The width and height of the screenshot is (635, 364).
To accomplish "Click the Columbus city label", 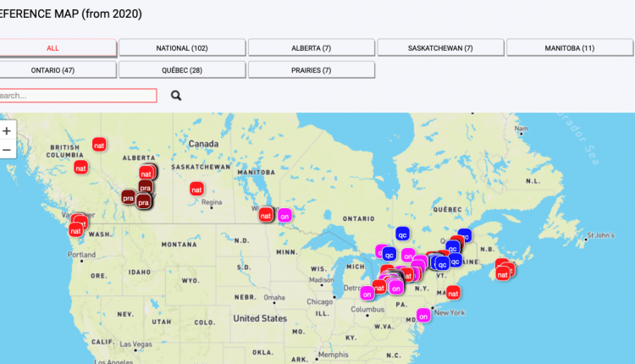I will [367, 309].
